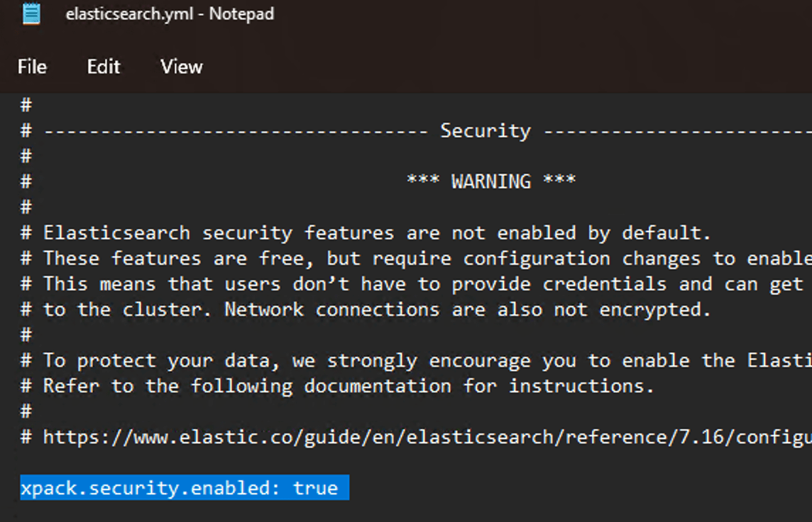Image resolution: width=812 pixels, height=522 pixels.
Task: Open the View menu
Action: (x=180, y=66)
